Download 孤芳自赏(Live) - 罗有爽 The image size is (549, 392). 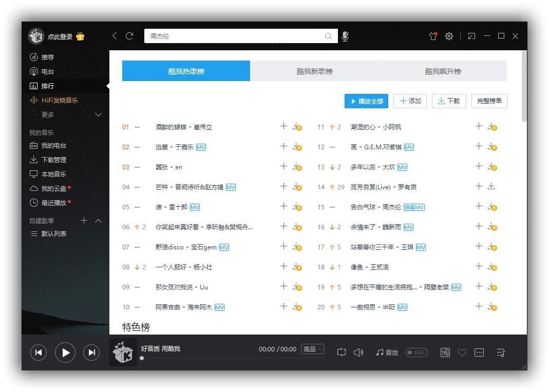coord(491,186)
